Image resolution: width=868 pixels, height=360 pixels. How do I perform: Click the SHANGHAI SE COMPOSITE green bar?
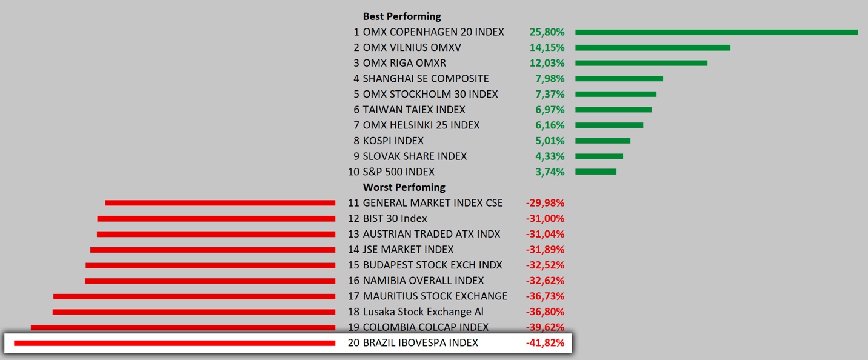coord(619,79)
